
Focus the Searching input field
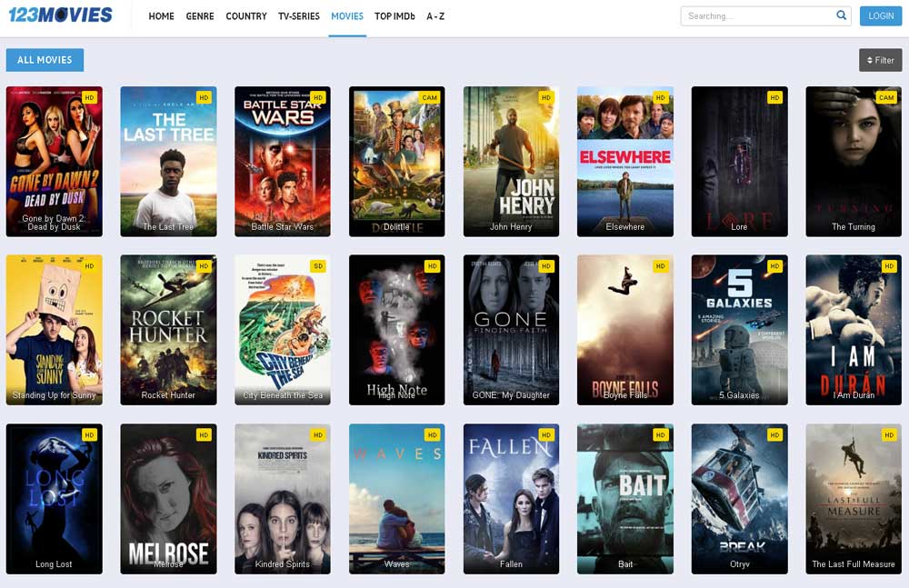coord(765,15)
